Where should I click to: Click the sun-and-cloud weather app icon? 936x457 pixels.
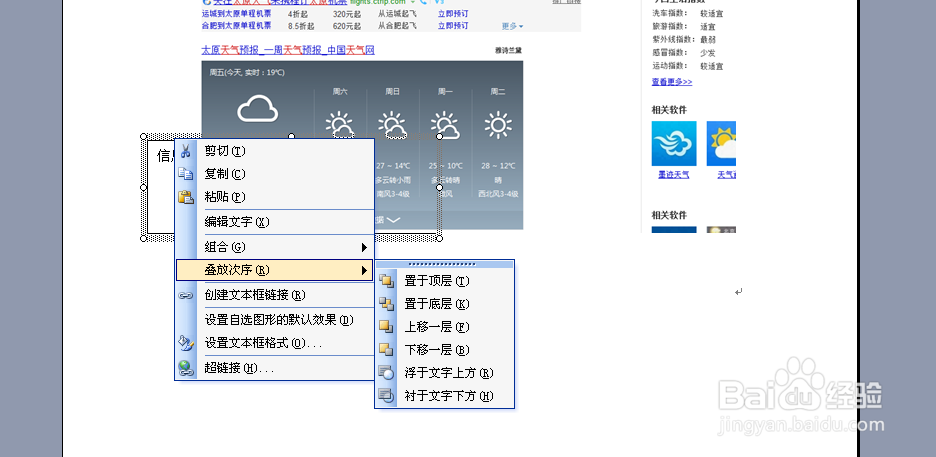[x=721, y=144]
